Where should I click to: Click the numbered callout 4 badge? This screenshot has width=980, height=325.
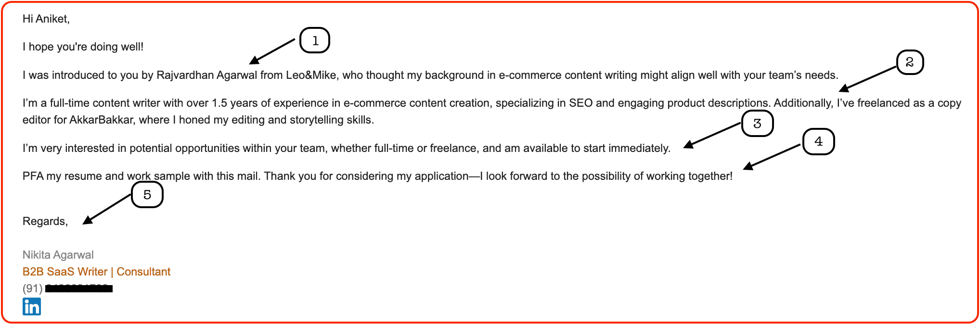[x=818, y=141]
